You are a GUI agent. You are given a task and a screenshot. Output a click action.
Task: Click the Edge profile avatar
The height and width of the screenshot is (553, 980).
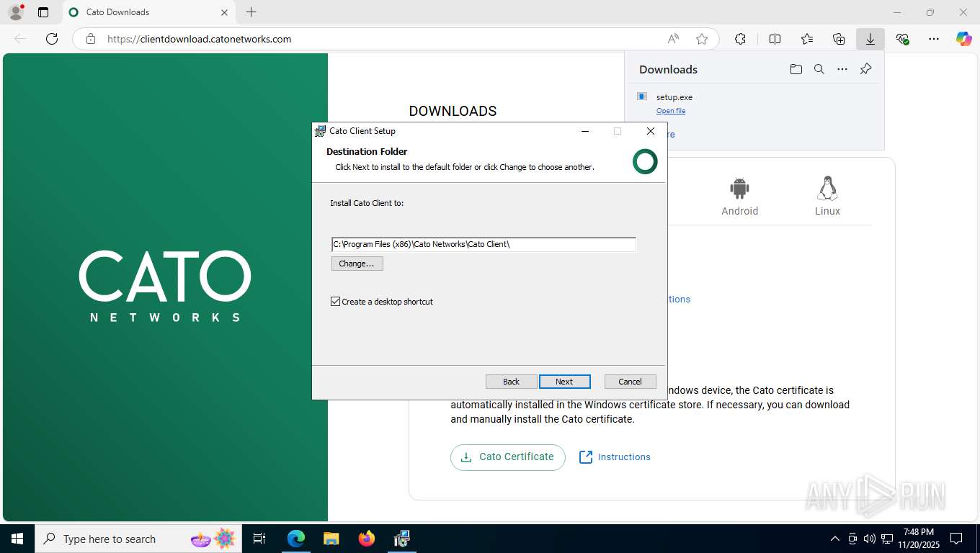(15, 12)
